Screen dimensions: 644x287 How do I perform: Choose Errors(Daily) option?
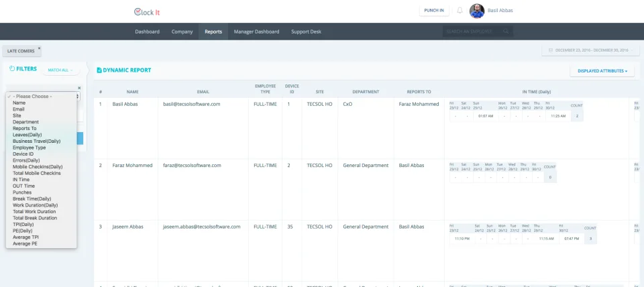(x=41, y=160)
